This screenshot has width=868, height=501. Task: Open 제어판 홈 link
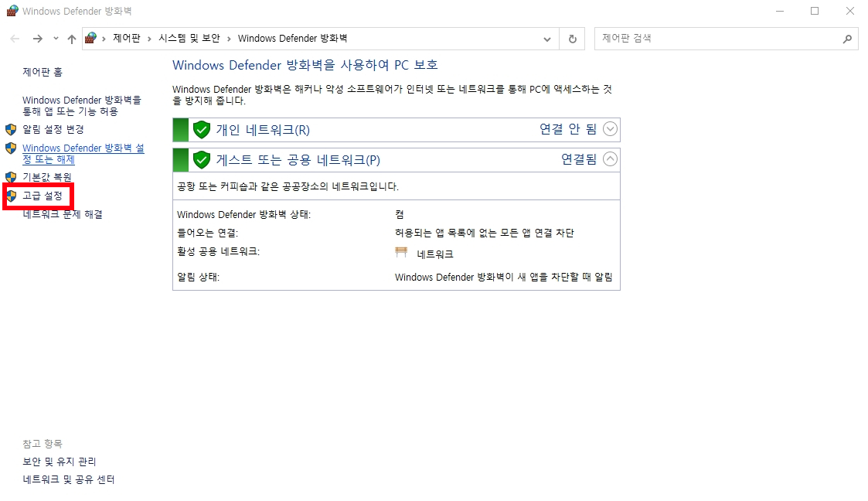pyautogui.click(x=43, y=72)
